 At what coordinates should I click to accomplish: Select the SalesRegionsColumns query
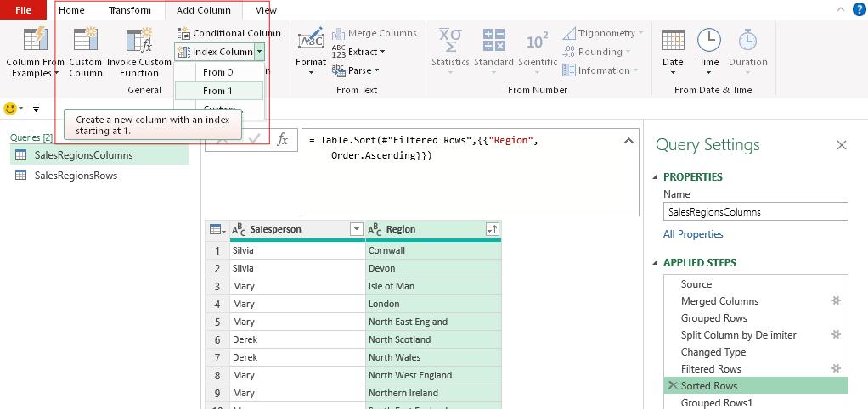tap(99, 155)
